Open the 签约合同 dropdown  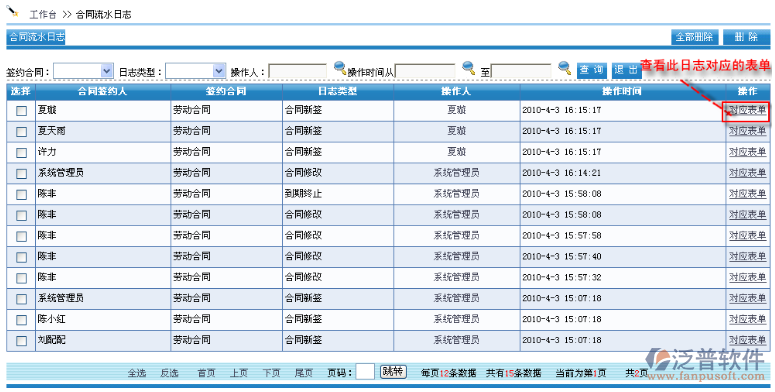[x=84, y=71]
